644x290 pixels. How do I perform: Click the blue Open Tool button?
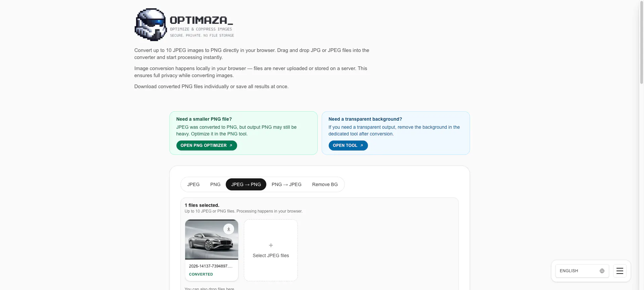[x=348, y=146]
